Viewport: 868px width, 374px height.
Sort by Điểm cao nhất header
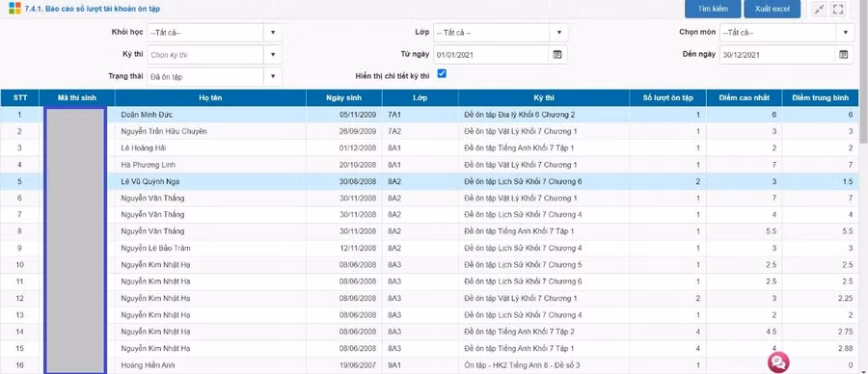click(744, 97)
